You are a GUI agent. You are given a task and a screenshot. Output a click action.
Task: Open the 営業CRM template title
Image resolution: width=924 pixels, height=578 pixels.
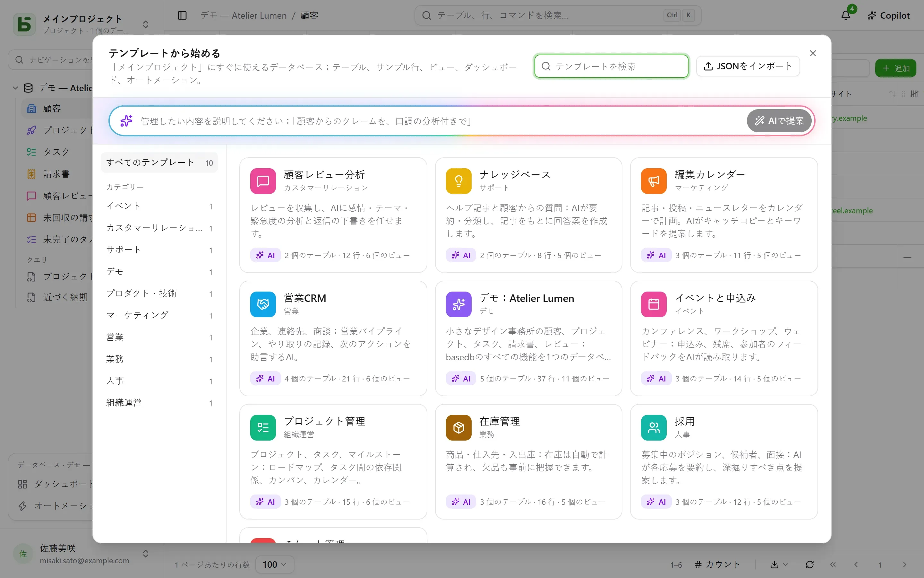tap(305, 298)
